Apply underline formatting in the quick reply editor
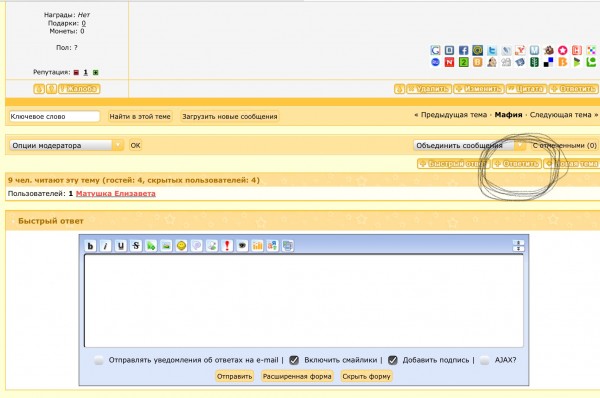This screenshot has height=398, width=600. click(121, 246)
